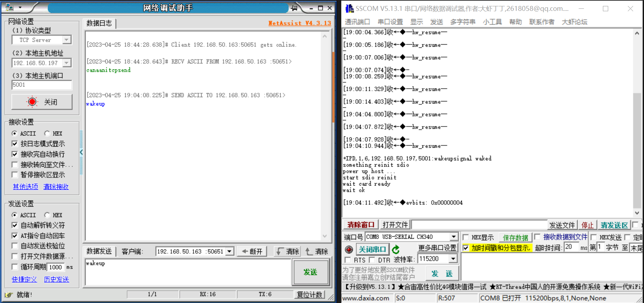The image size is (644, 303).
Task: Open the multi-string menu in SSCOM
Action: click(x=462, y=22)
